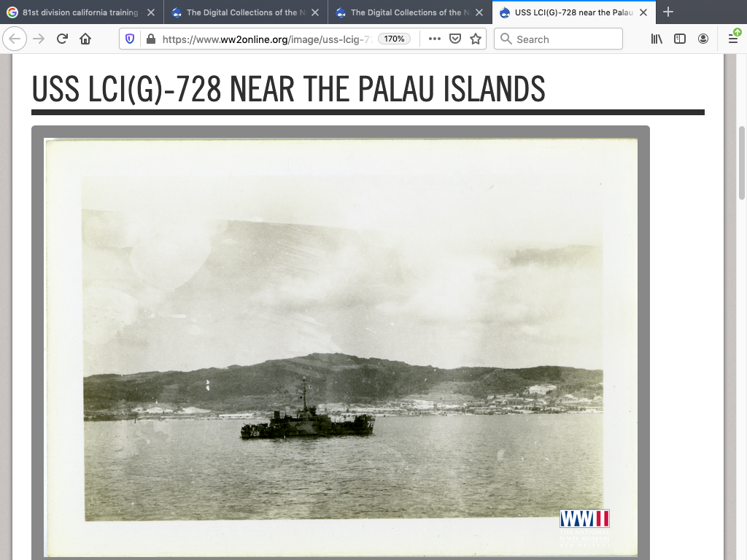The height and width of the screenshot is (560, 747).
Task: Toggle the sidebar view
Action: click(x=680, y=39)
